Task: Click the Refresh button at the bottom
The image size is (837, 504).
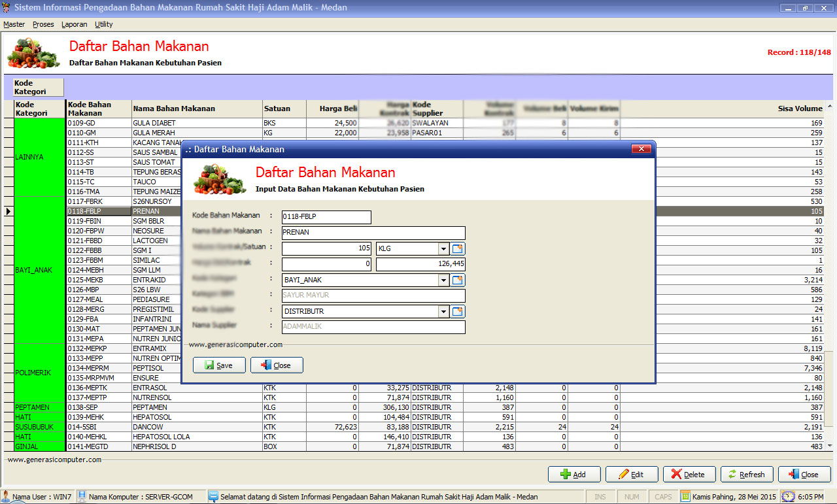Action: click(x=747, y=475)
